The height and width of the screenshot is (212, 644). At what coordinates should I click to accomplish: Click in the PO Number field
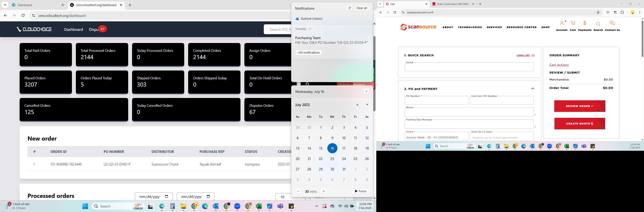436,100
